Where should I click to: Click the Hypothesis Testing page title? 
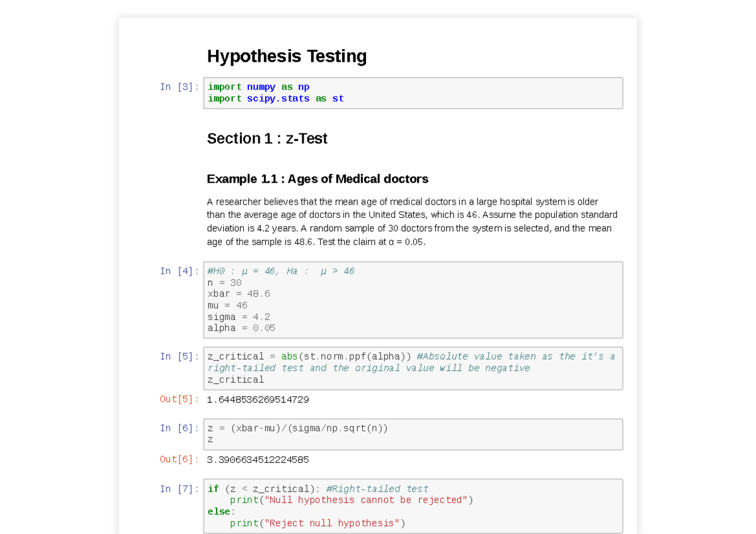coord(287,56)
